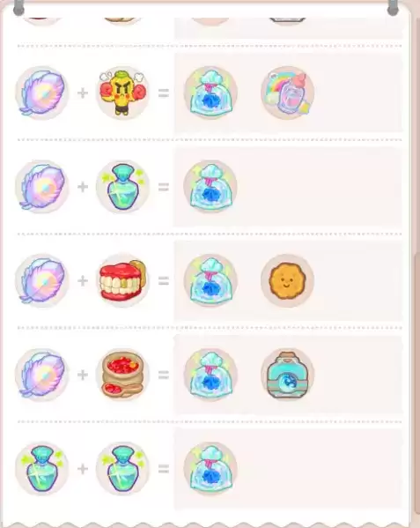The width and height of the screenshot is (420, 528).
Task: Open the teal camera result icon
Action: 288,375
